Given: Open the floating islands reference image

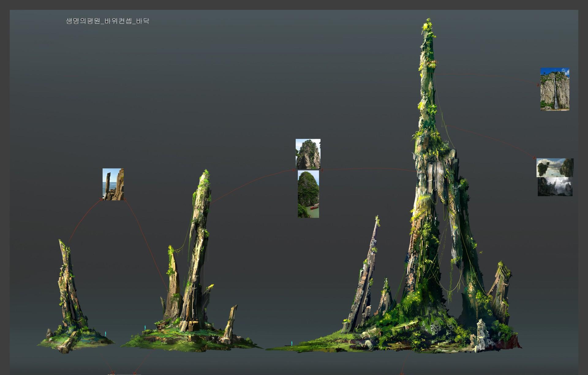Looking at the screenshot, I should tap(555, 168).
